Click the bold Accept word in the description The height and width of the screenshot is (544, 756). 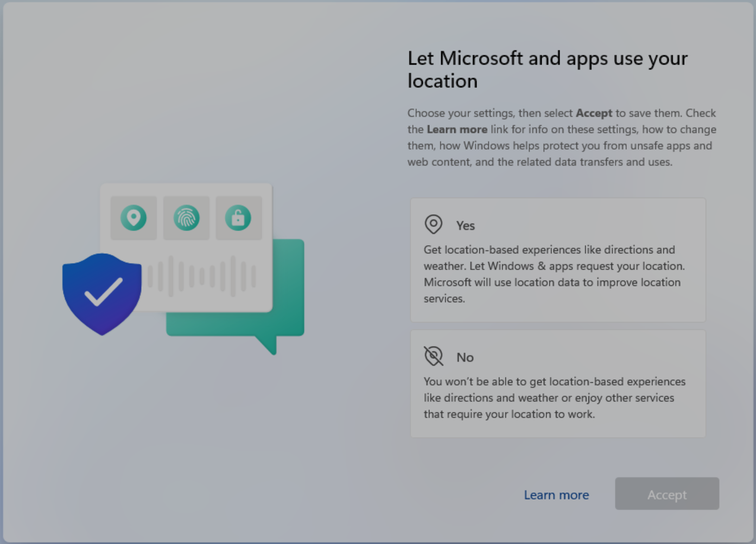(594, 113)
